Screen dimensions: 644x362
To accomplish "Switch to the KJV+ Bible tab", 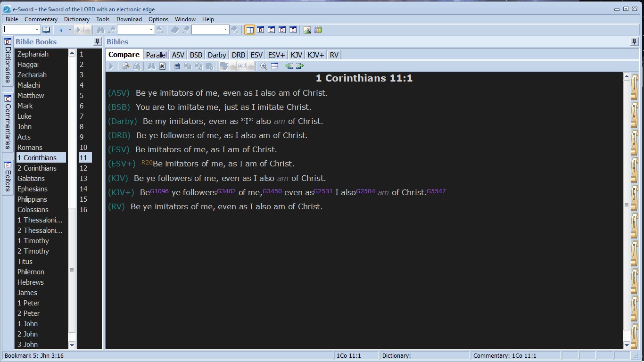I will [315, 55].
